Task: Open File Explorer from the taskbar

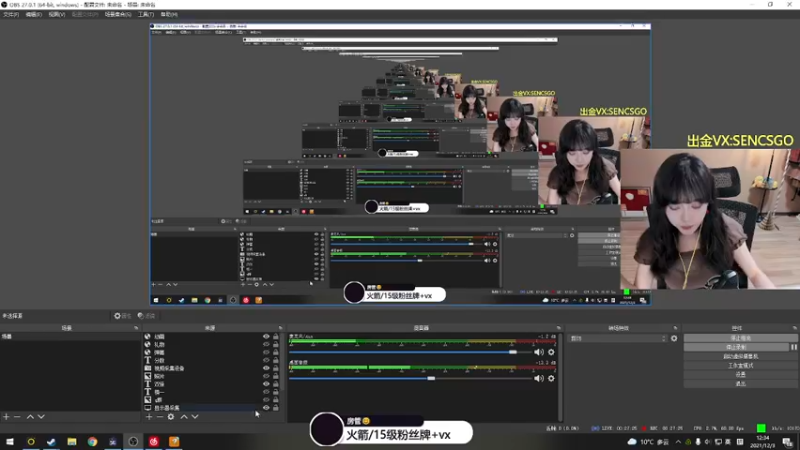Action: [72, 441]
